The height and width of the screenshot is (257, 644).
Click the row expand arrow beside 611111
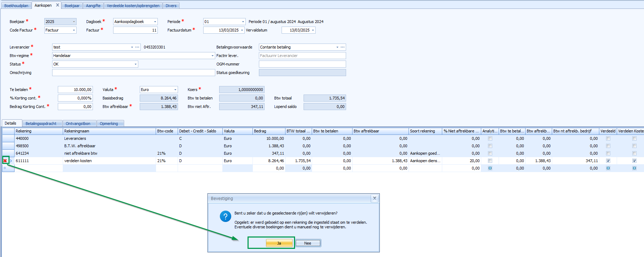tap(11, 161)
